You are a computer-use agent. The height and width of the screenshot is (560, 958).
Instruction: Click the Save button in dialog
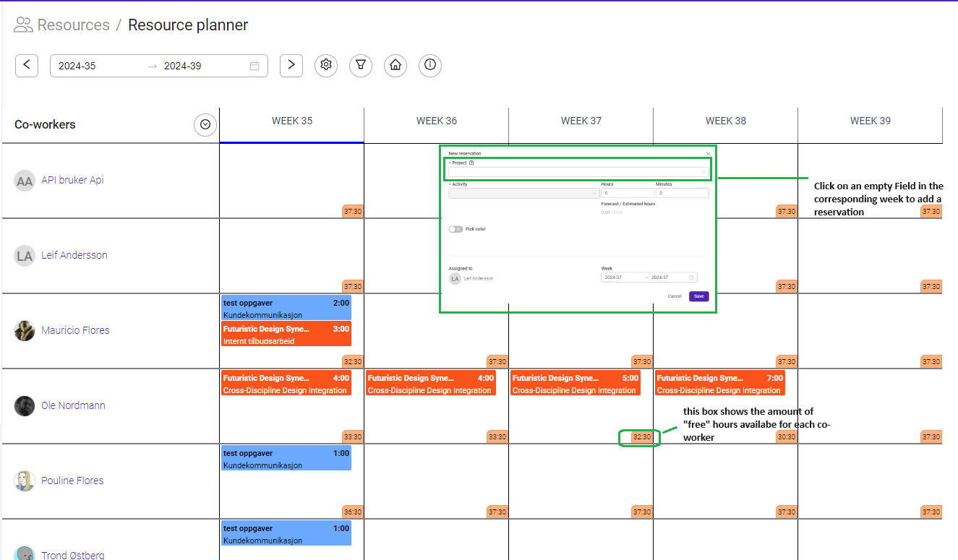698,296
